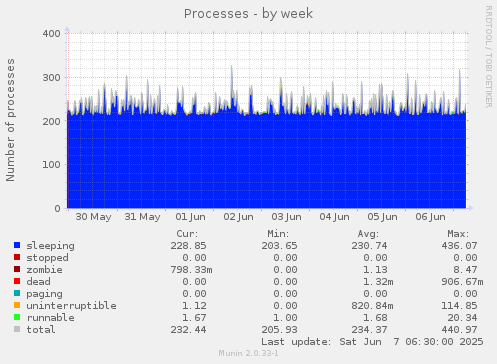Image resolution: width=497 pixels, height=364 pixels.
Task: Click the '05 Jun' x-axis label
Action: (x=382, y=217)
